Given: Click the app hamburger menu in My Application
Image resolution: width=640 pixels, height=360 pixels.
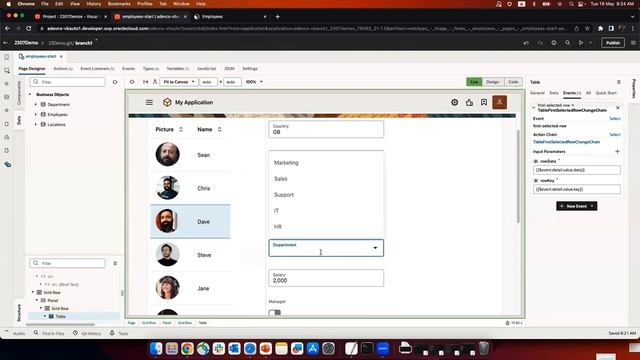Looking at the screenshot, I should coord(149,102).
